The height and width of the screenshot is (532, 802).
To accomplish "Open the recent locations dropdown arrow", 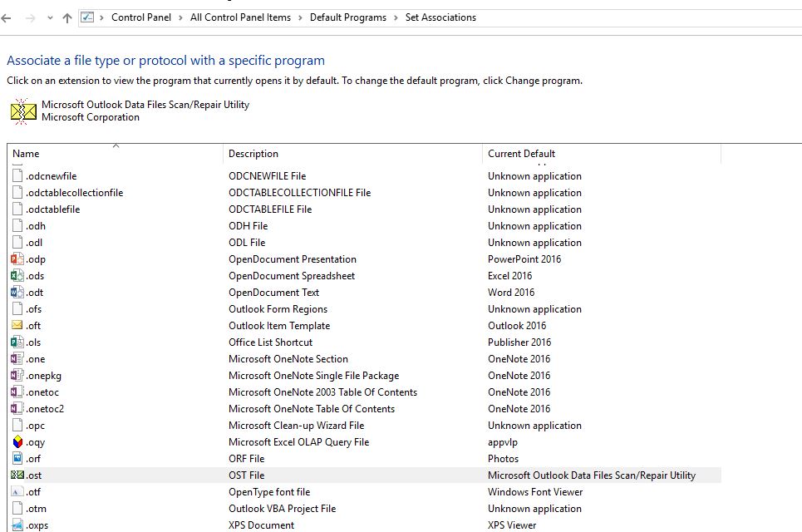I will (50, 18).
